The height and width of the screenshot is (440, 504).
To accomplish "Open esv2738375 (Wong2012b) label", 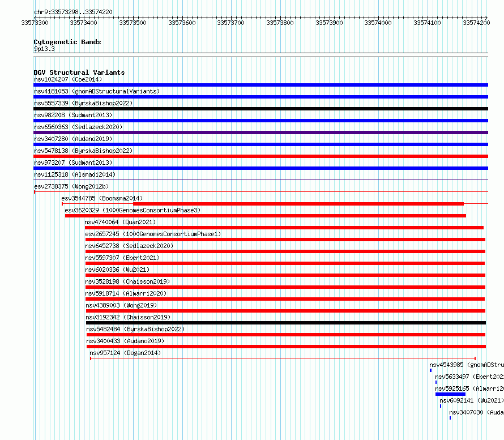I will [x=71, y=186].
